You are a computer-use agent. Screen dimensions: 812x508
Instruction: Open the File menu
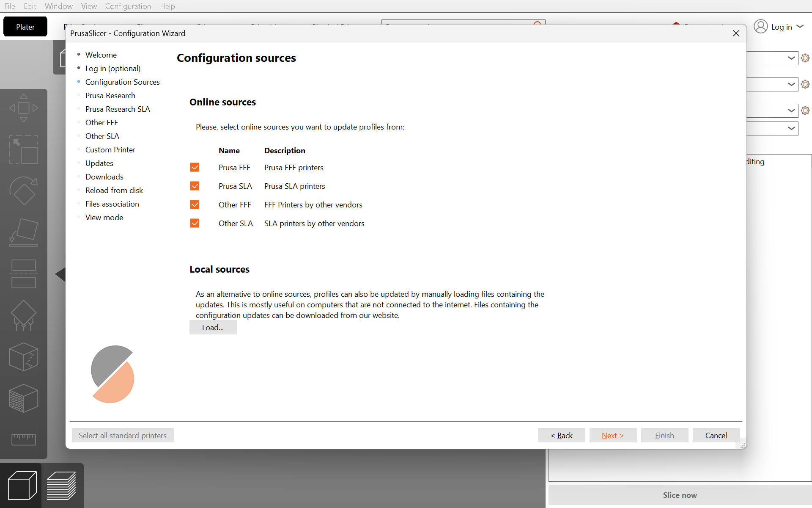[x=10, y=6]
